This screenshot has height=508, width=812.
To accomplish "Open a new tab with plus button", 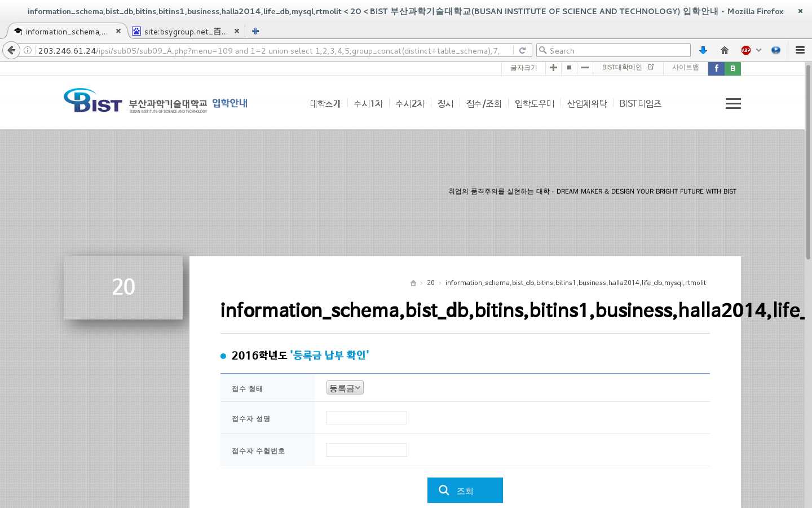I will [x=255, y=31].
